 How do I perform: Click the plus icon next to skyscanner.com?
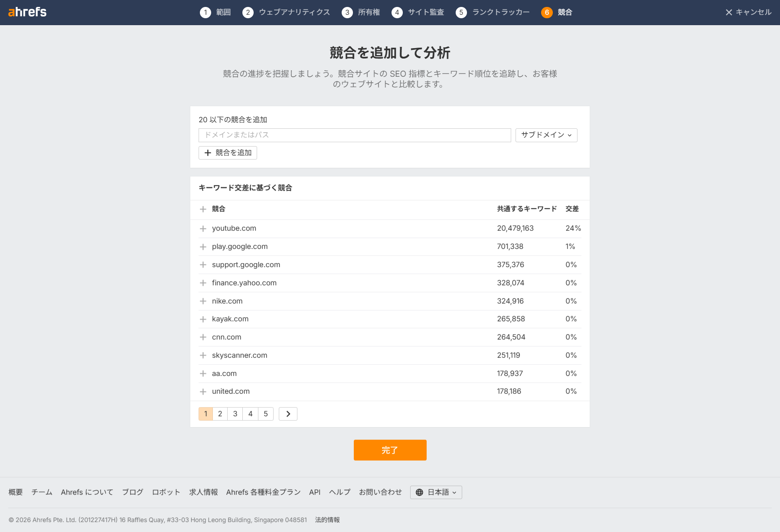point(203,355)
